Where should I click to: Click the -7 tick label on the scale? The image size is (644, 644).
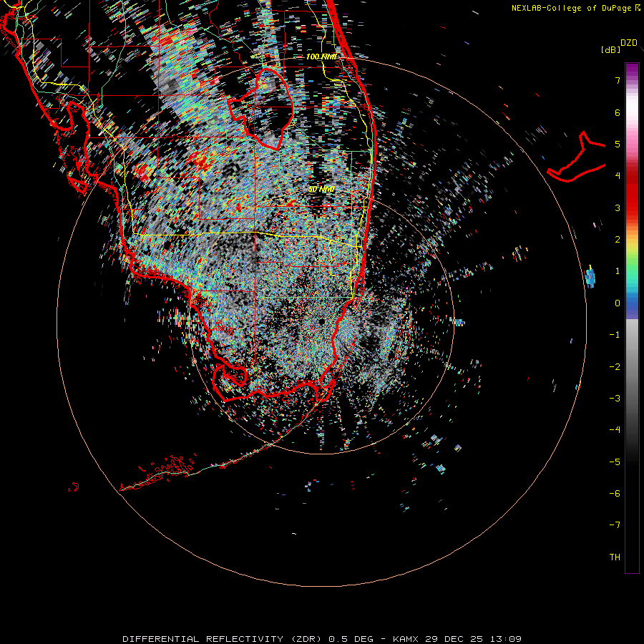[x=615, y=525]
